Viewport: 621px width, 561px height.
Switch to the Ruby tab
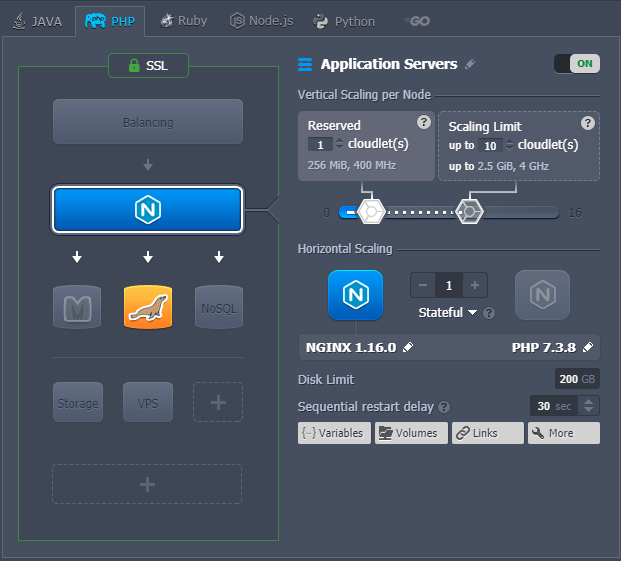(183, 20)
